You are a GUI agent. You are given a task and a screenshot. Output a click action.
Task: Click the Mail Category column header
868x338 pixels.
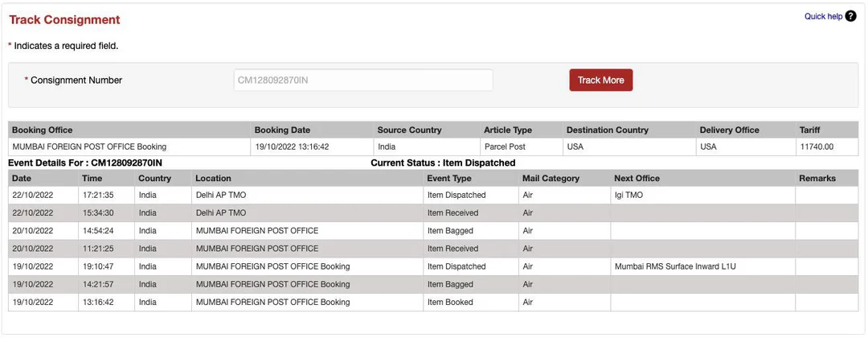coord(551,178)
